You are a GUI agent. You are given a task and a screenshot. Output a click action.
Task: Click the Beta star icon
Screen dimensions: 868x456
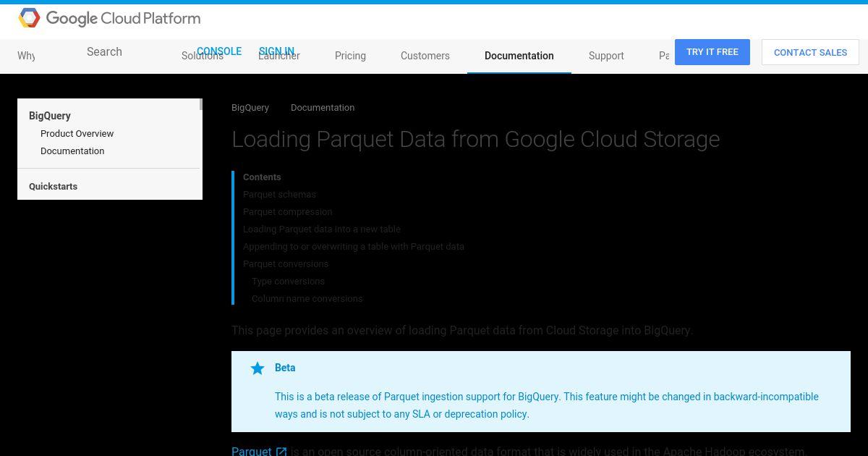tap(258, 368)
